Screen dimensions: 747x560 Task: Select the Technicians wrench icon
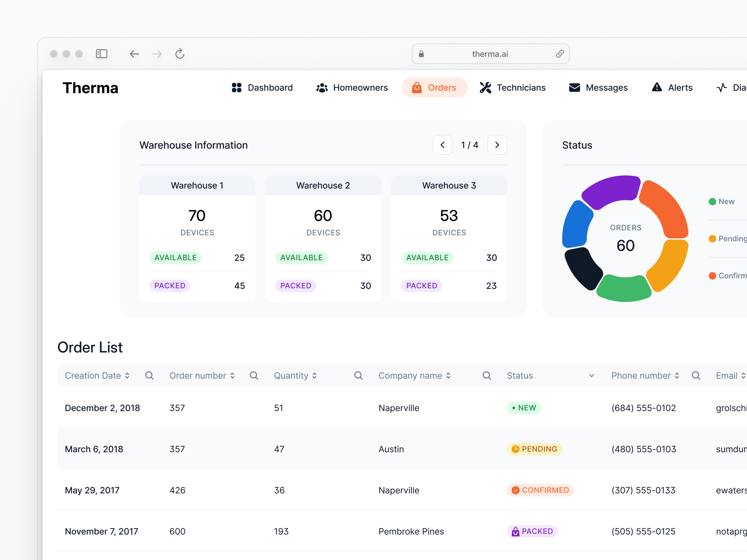point(485,87)
